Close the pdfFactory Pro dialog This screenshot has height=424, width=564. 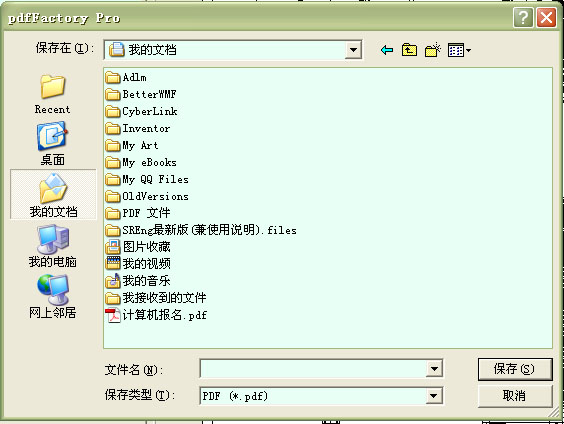546,17
